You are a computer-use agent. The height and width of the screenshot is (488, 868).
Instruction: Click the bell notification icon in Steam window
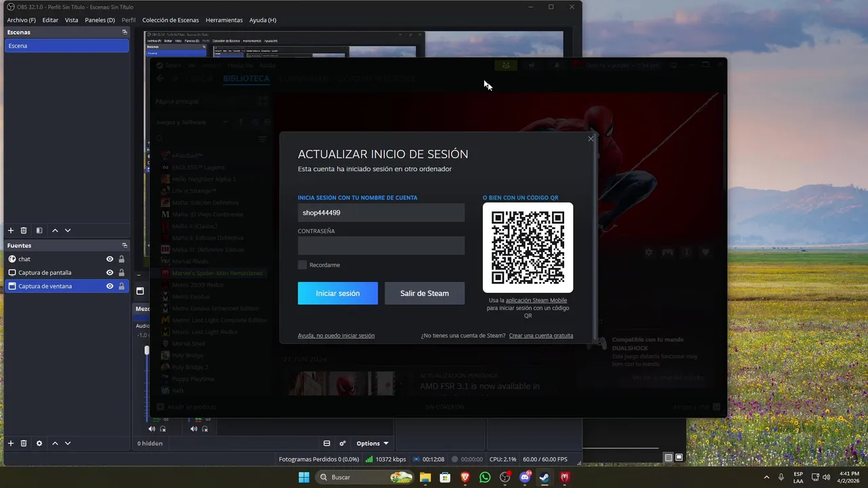pos(557,65)
